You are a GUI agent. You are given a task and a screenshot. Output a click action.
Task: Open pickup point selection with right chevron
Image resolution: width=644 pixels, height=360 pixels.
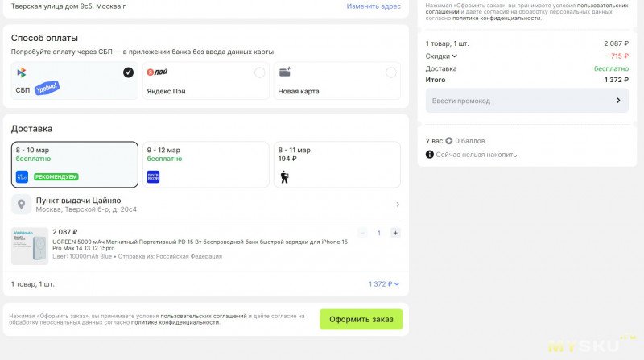(397, 205)
